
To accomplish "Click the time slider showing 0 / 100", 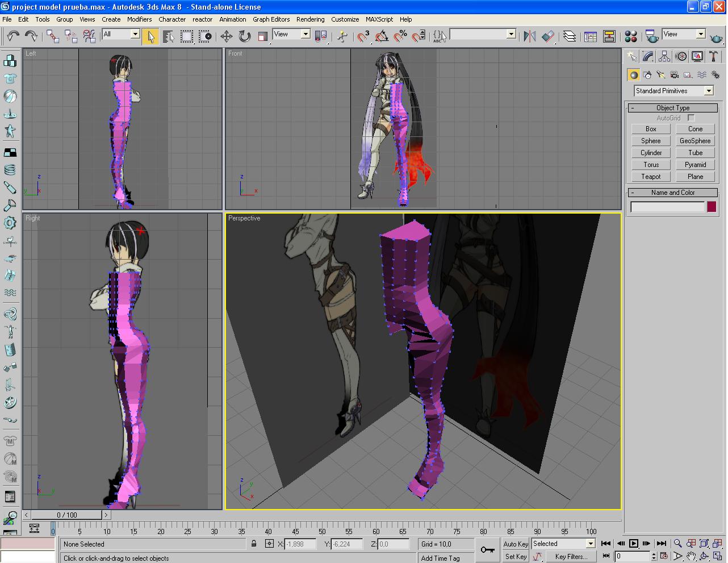I will pyautogui.click(x=66, y=515).
